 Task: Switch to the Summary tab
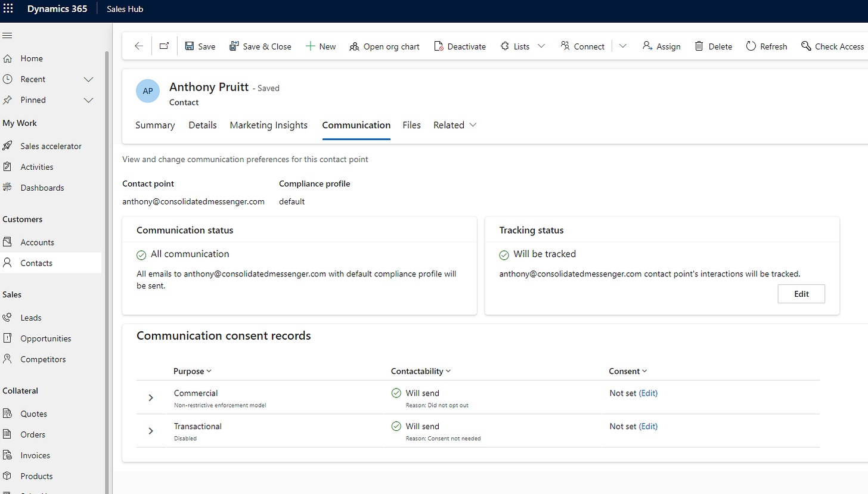tap(155, 125)
